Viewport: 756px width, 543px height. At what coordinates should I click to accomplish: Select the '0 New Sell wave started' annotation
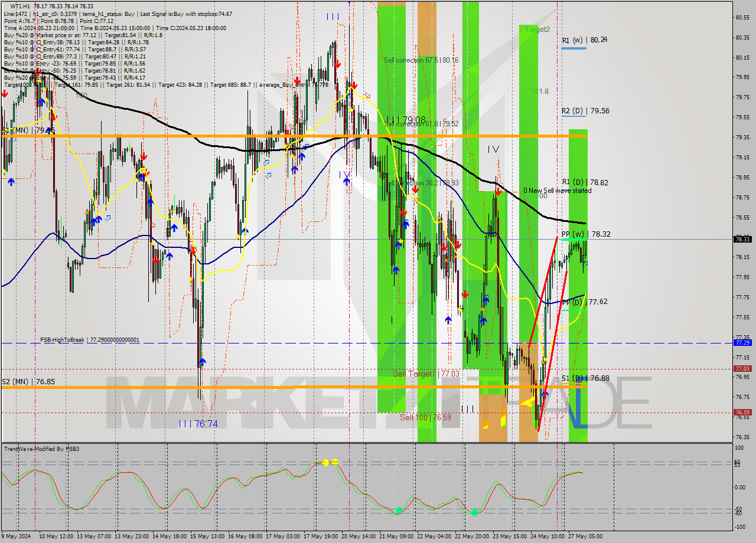[557, 191]
